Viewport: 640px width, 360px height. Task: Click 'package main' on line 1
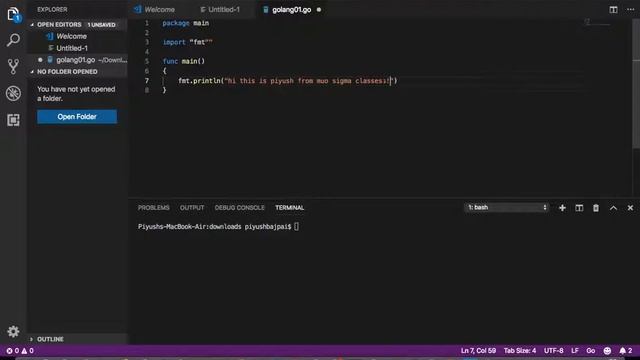tap(186, 23)
